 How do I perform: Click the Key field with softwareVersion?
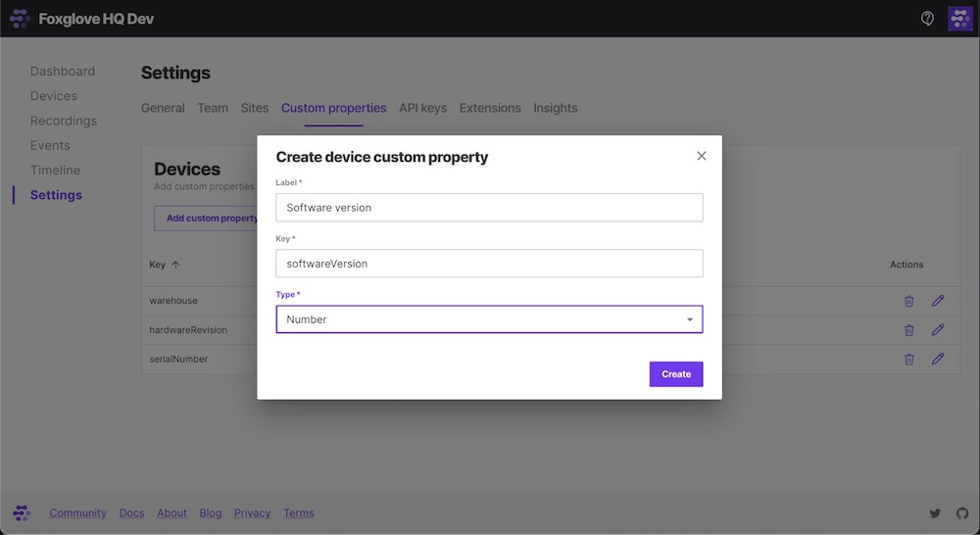point(489,264)
